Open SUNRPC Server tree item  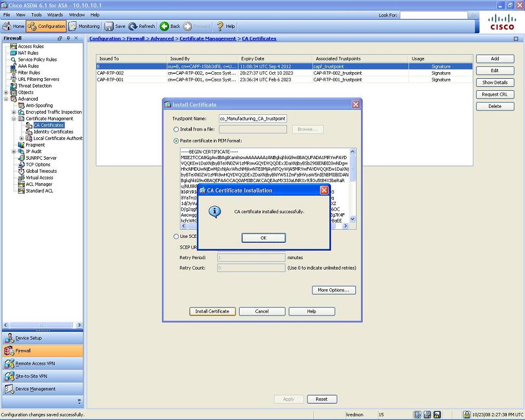41,157
